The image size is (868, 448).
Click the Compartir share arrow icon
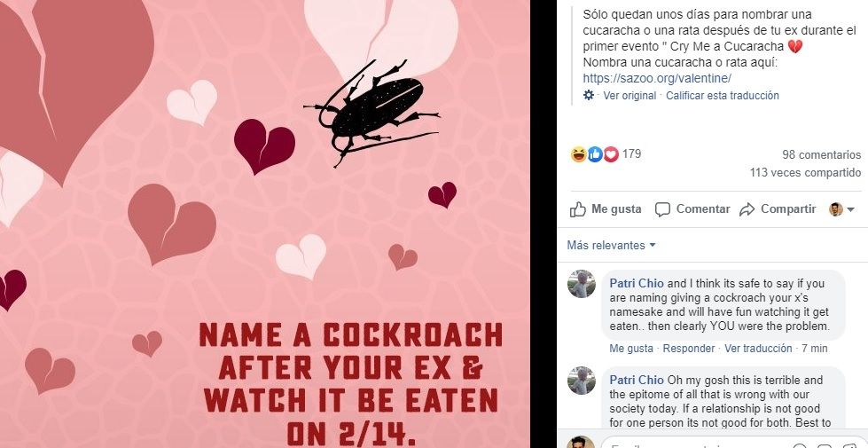(747, 209)
